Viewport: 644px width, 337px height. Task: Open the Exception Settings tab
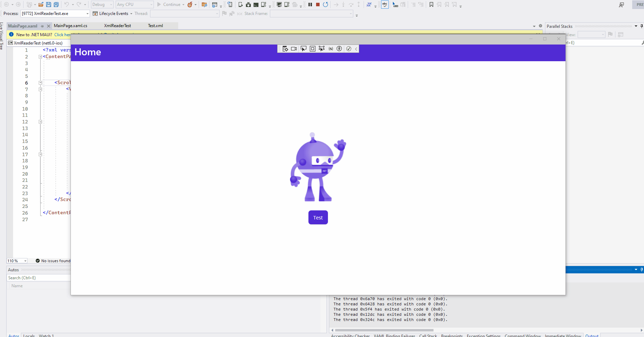[484, 336]
